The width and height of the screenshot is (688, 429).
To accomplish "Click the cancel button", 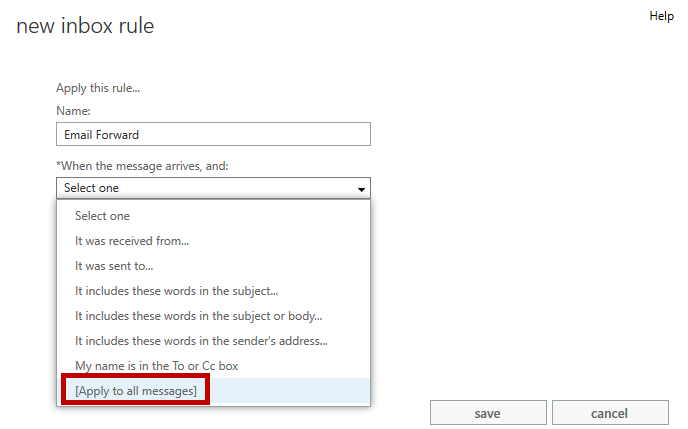I will pos(610,413).
